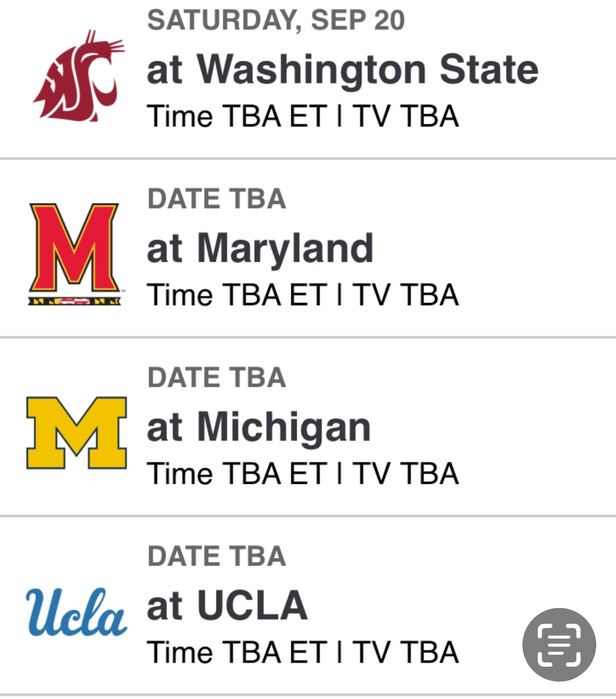616x699 pixels.
Task: Open the at Washington State game
Action: tap(342, 70)
